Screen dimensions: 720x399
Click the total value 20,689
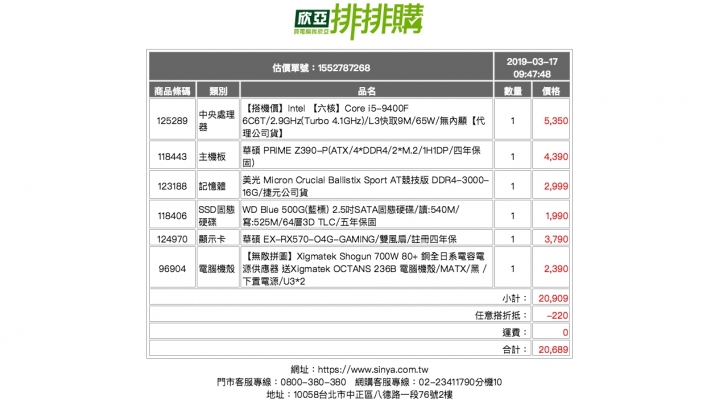click(x=553, y=349)
